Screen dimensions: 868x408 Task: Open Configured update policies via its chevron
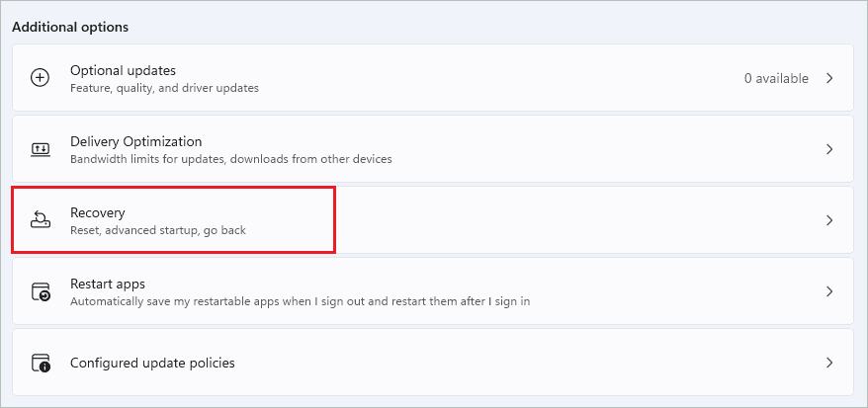(x=829, y=363)
